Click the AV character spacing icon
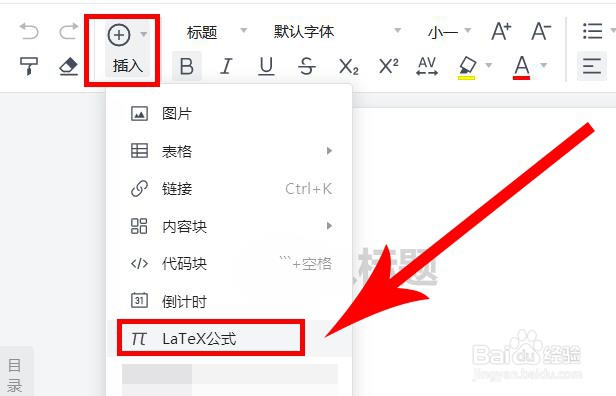Screen dimensions: 616x396 click(x=427, y=66)
